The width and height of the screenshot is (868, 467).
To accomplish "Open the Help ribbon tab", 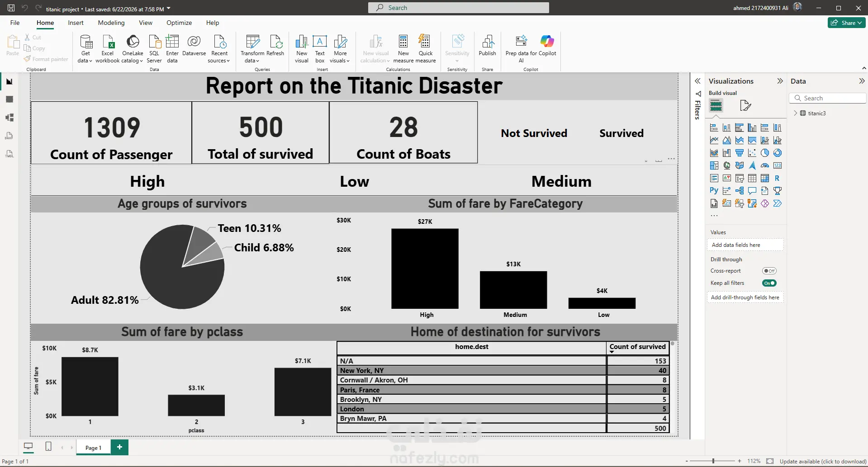I will pos(213,23).
